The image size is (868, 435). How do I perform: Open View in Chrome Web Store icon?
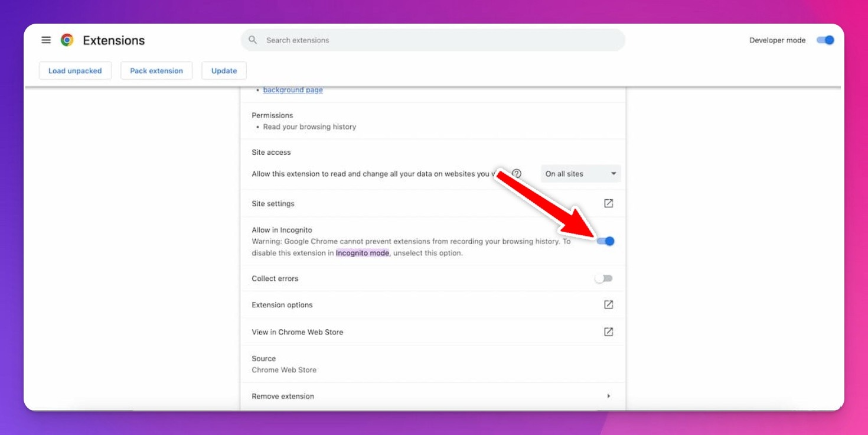coord(608,332)
